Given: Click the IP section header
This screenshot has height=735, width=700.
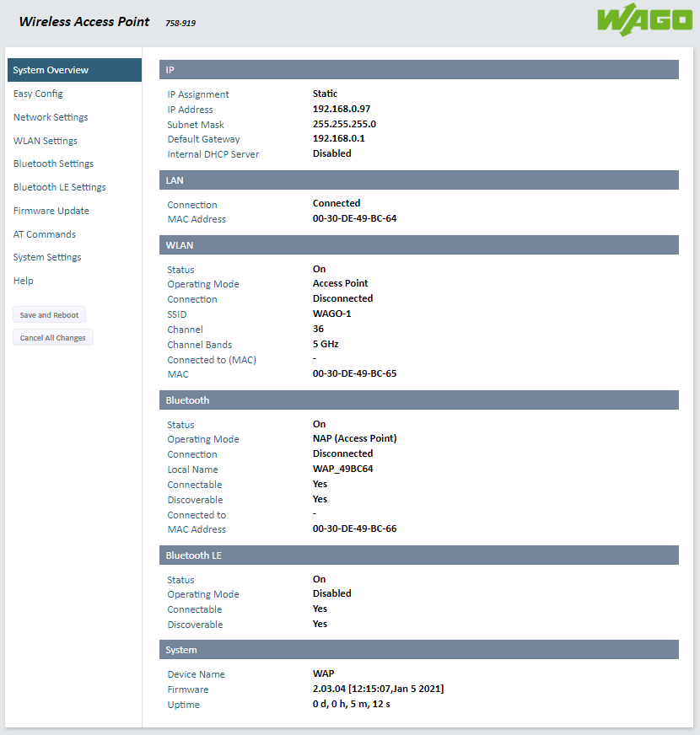Looking at the screenshot, I should coord(418,70).
